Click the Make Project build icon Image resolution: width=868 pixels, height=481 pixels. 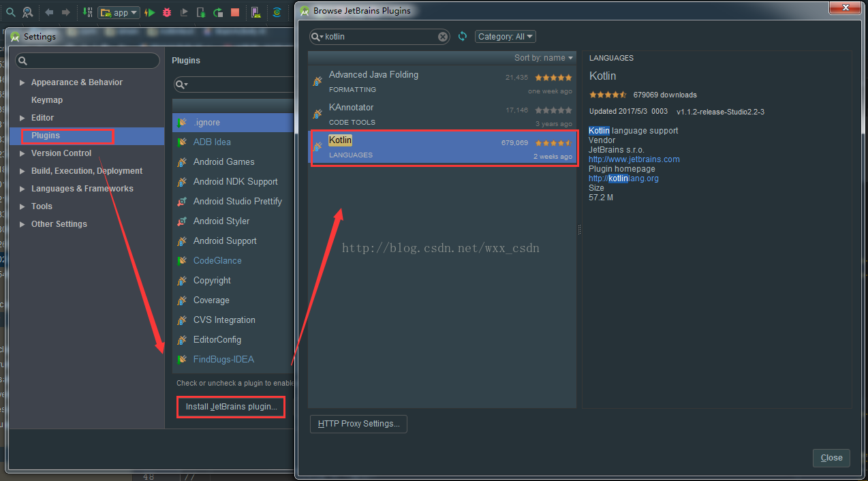[x=88, y=12]
